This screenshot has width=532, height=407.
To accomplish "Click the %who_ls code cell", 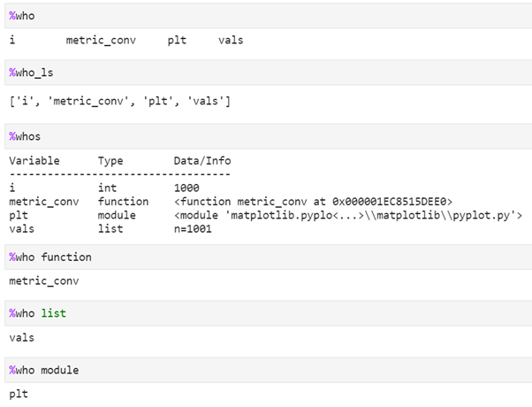I will [268, 73].
